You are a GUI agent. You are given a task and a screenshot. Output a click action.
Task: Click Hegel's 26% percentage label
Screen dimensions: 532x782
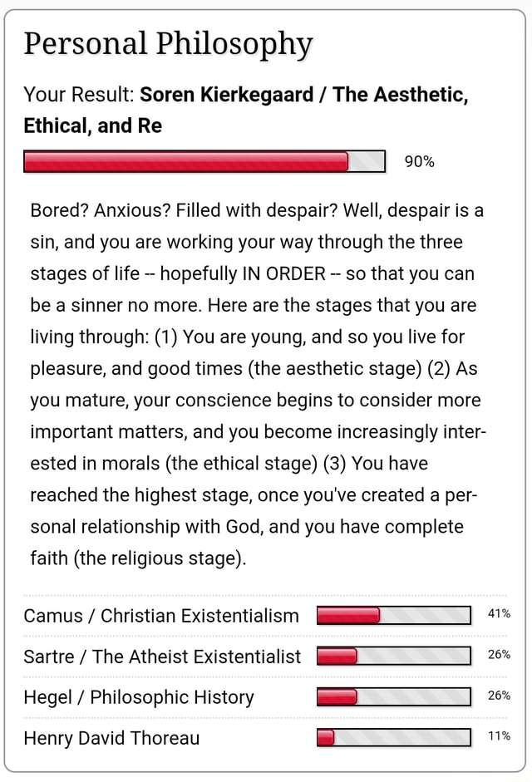pos(499,696)
